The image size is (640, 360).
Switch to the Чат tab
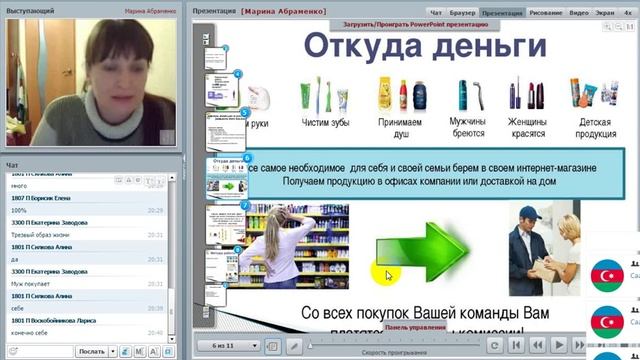(x=436, y=13)
